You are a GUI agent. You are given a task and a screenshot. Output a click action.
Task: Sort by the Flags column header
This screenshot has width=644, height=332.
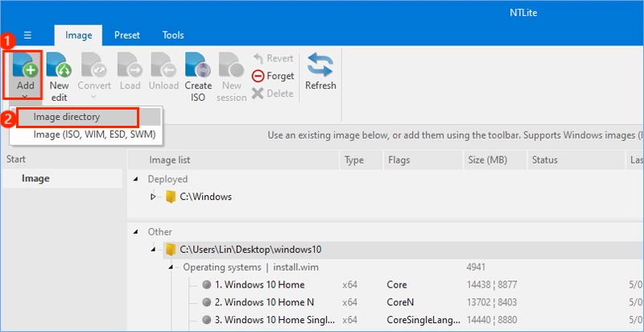click(423, 160)
